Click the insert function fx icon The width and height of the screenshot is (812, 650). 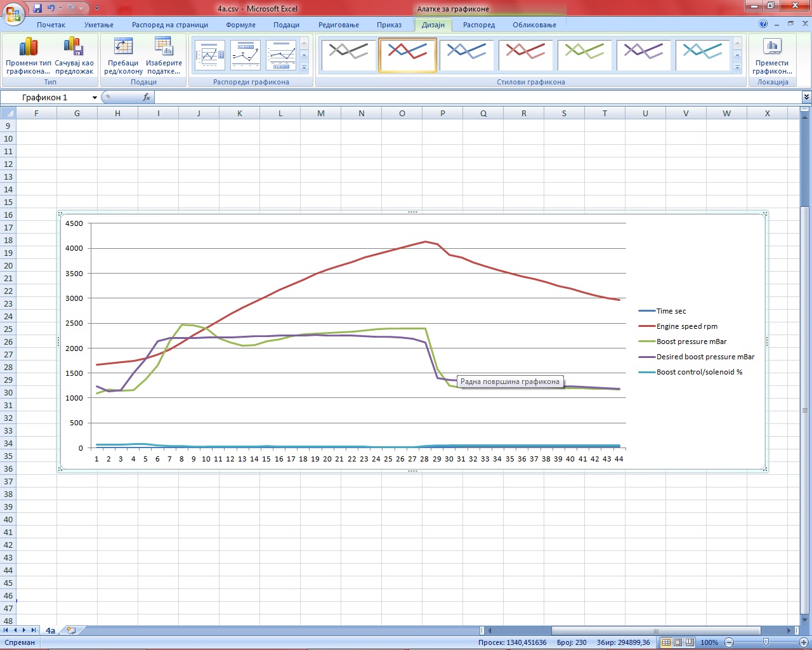click(x=147, y=97)
